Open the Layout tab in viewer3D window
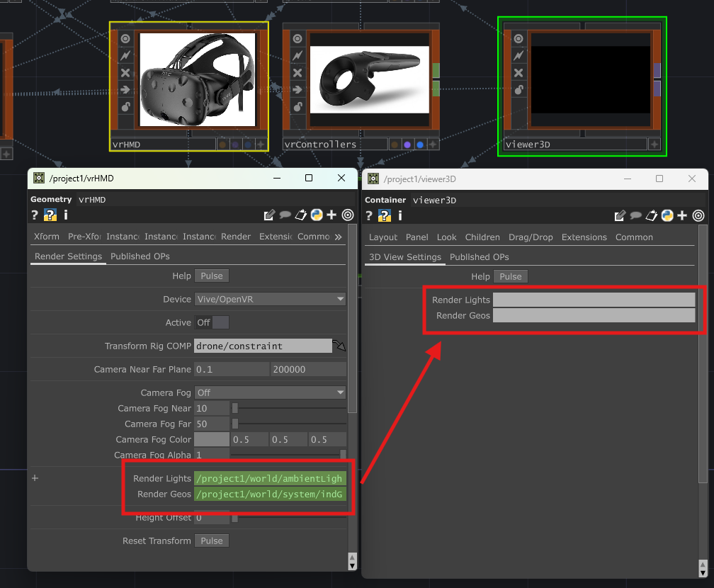 (383, 237)
